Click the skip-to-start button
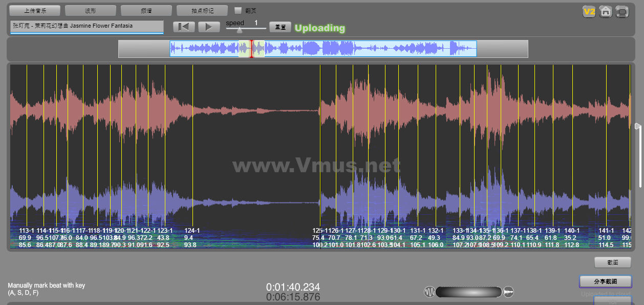 click(184, 27)
